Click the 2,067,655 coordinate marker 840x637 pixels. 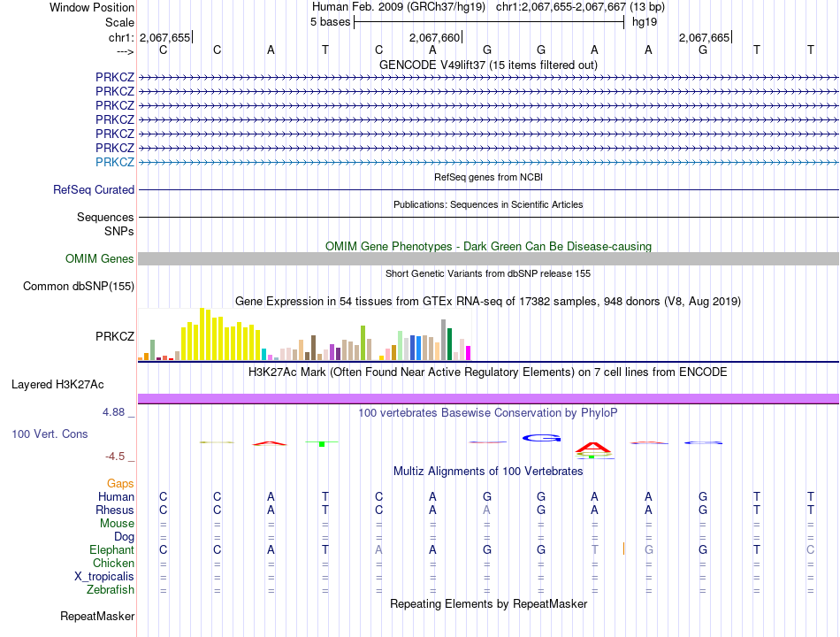(x=165, y=37)
